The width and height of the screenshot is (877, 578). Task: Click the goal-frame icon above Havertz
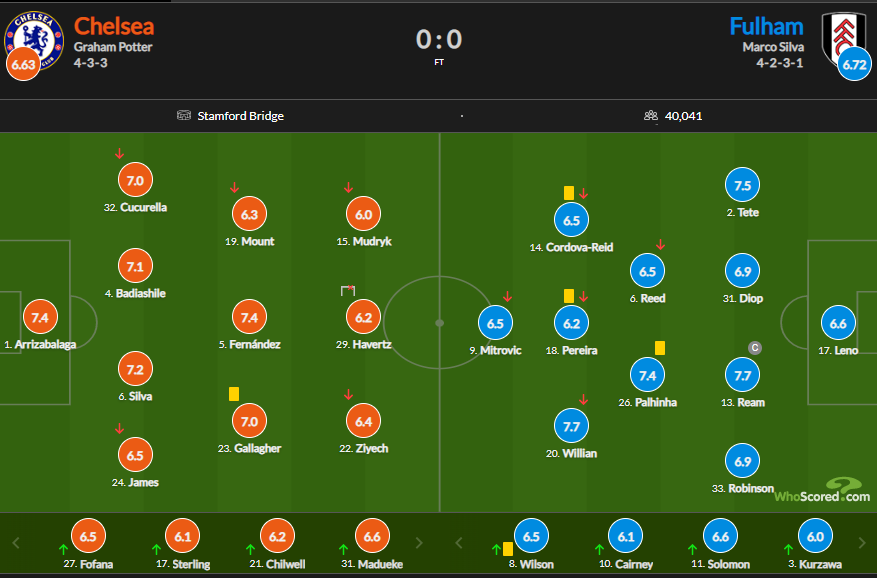348,291
